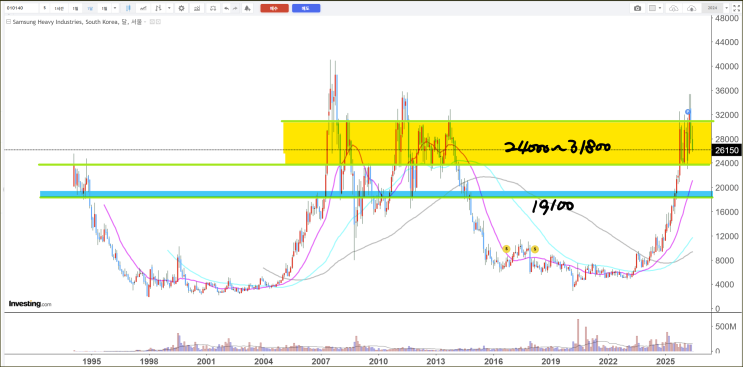Open the layout selector square dropdown
Screen dimensions: 743x367
(x=655, y=8)
